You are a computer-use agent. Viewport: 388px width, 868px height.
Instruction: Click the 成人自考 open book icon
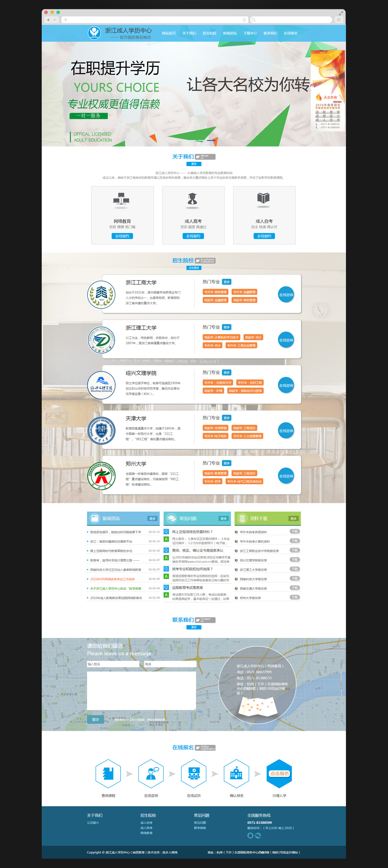click(263, 198)
